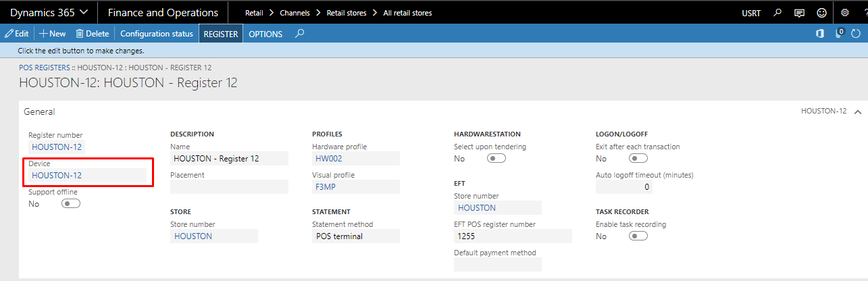Click the page title HOUSTON-12: HOUSTON - Register 12
This screenshot has height=281, width=868.
(x=128, y=83)
